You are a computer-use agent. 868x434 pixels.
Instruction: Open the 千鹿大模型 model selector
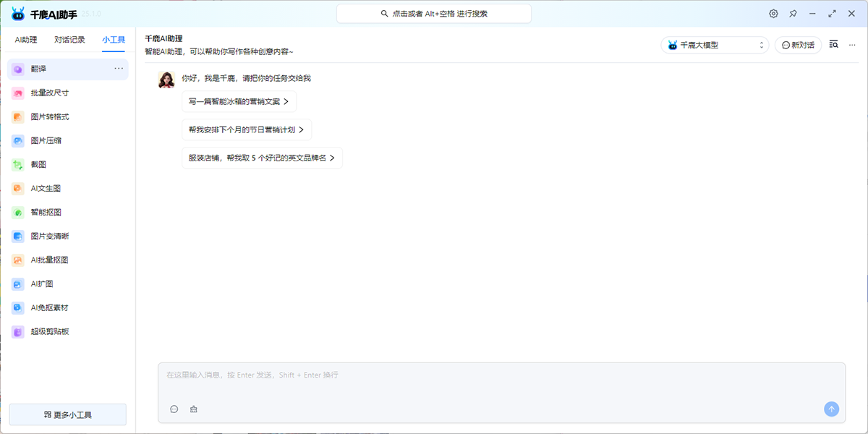(715, 44)
